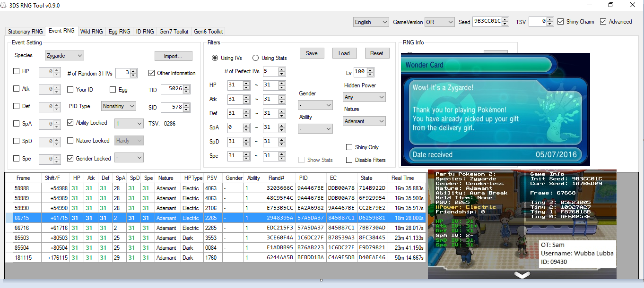Select the row with frame 59988
Viewport: 644px width, 288px height.
(216, 188)
